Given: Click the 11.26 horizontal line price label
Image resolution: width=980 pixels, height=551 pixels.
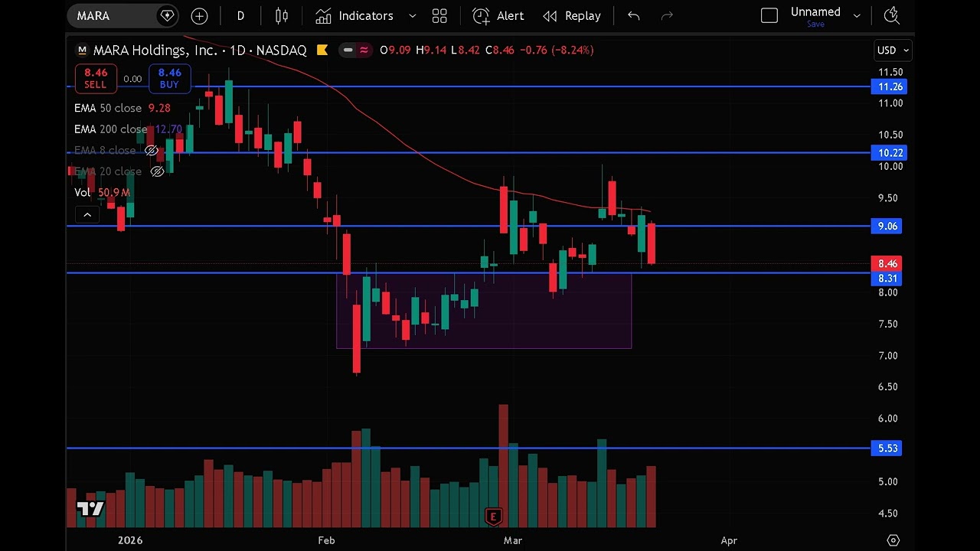Looking at the screenshot, I should [x=888, y=86].
